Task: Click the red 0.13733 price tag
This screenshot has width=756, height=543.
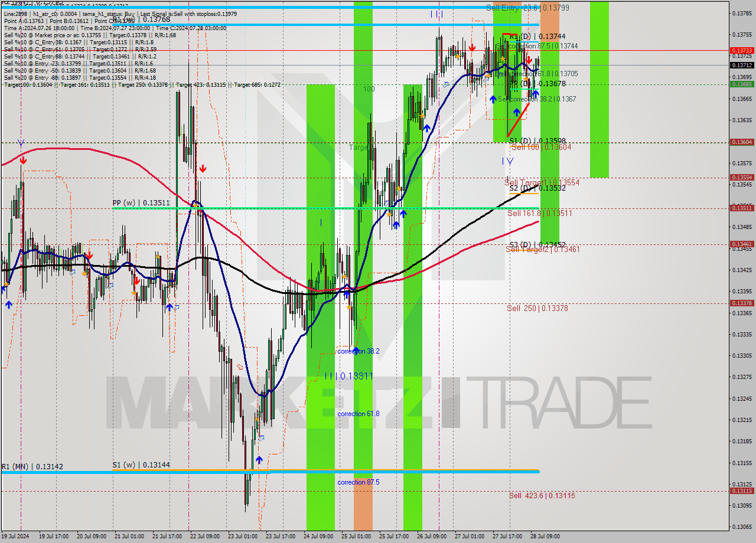Action: coord(742,51)
